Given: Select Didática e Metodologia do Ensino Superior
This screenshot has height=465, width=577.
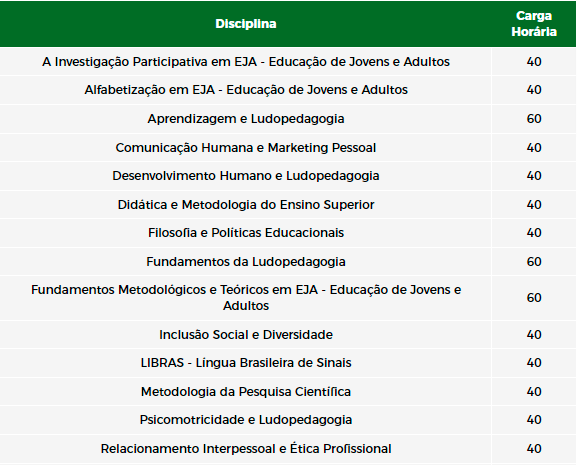Looking at the screenshot, I should [246, 205].
